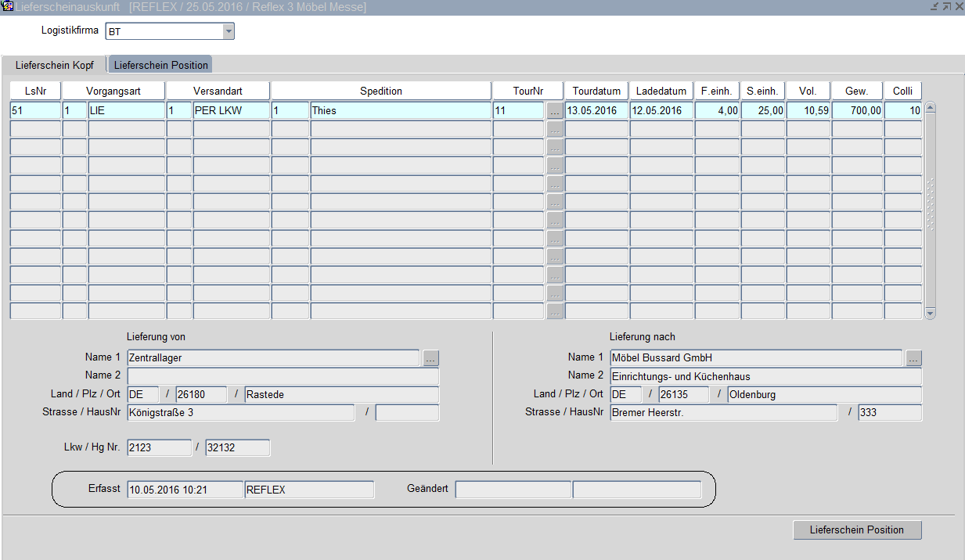
Task: Click the Lieferschein Position button
Action: click(857, 530)
